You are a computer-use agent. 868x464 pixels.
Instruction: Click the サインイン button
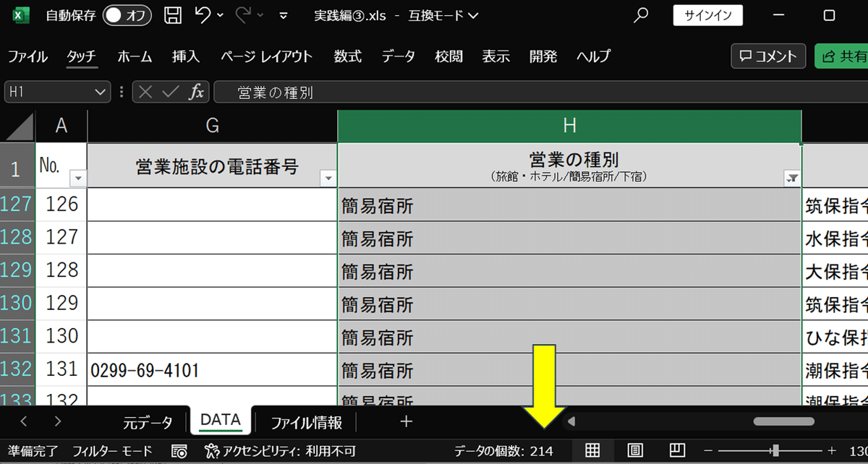point(708,15)
